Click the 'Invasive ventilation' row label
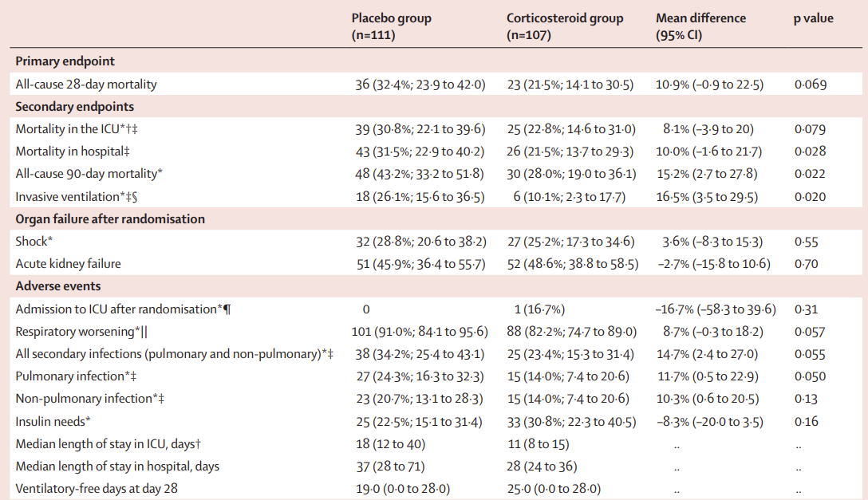Screen dimensions: 868x500 coord(70,195)
